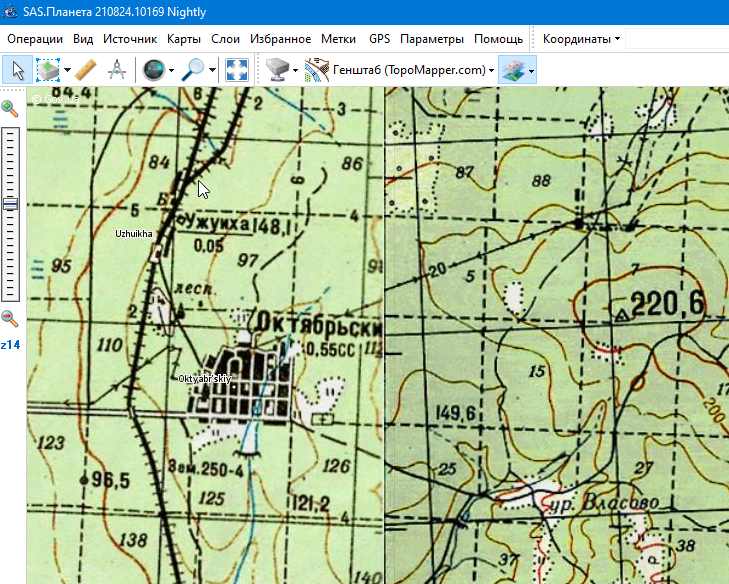Image resolution: width=729 pixels, height=584 pixels.
Task: Click the Помощь menu item
Action: (498, 39)
